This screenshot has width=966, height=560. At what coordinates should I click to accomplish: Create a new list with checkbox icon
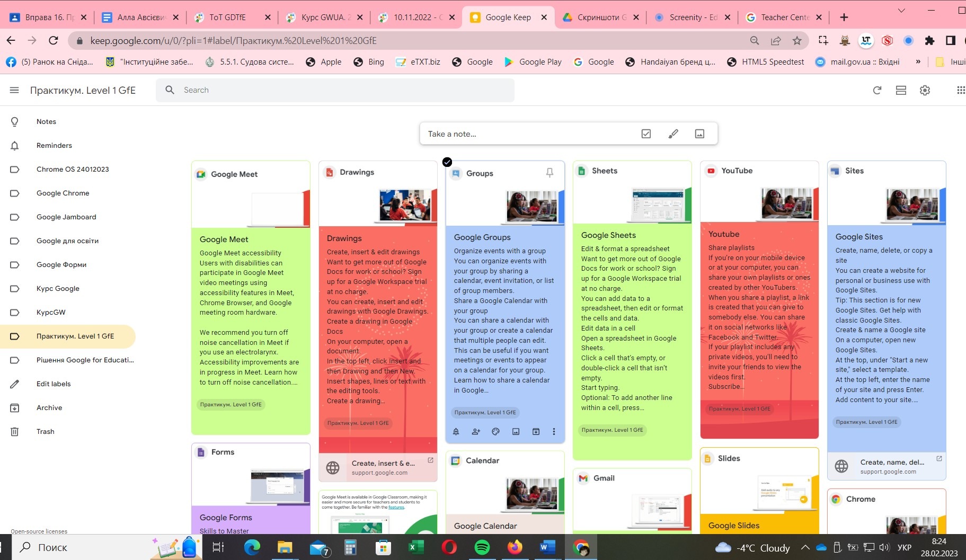646,134
